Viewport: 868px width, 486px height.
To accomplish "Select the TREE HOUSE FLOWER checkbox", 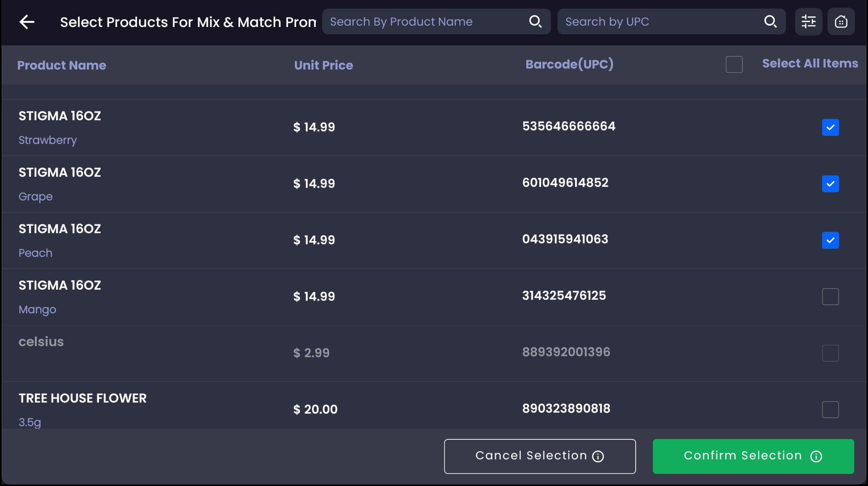I will pos(830,409).
